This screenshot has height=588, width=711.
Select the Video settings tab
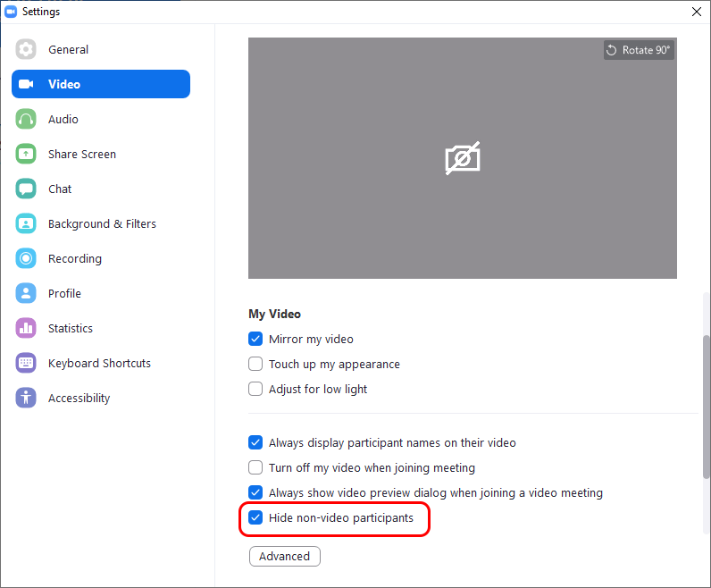(101, 84)
